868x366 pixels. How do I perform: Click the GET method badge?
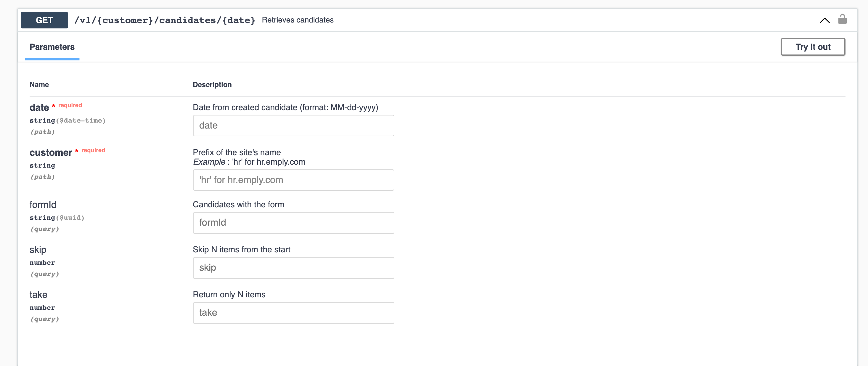pos(44,20)
